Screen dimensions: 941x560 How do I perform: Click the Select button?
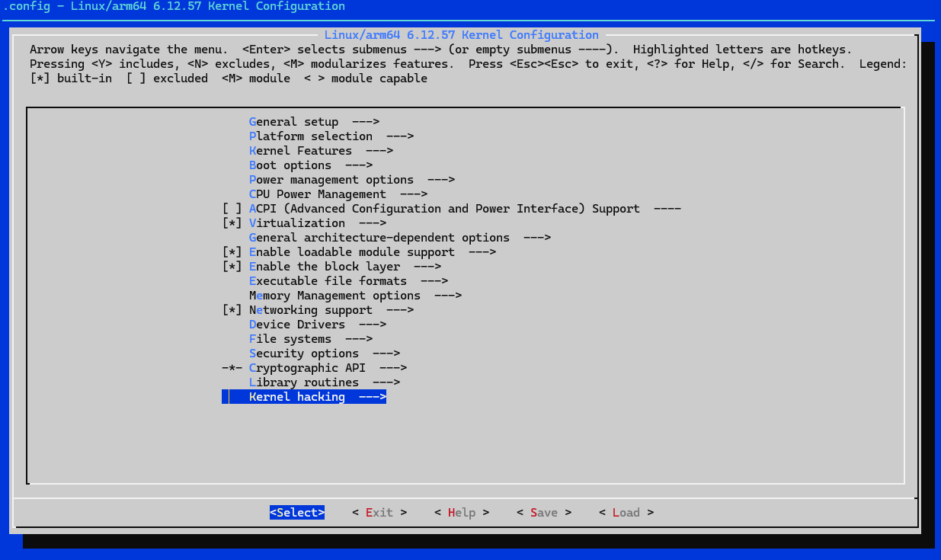(x=297, y=513)
